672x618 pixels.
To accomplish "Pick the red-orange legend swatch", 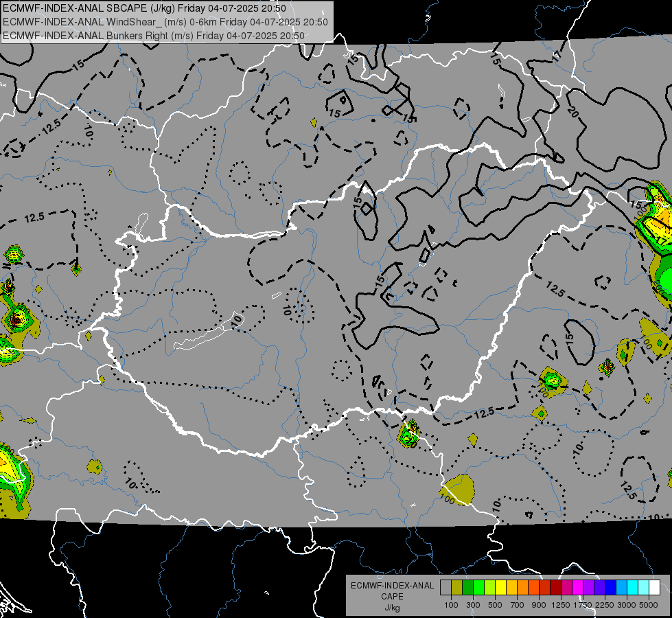I will pyautogui.click(x=533, y=587).
